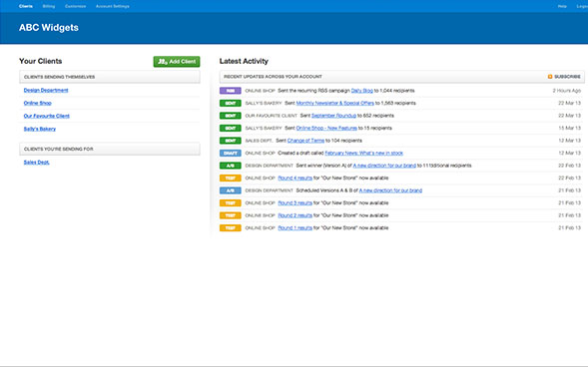Open the Round 2 results link

coord(294,215)
